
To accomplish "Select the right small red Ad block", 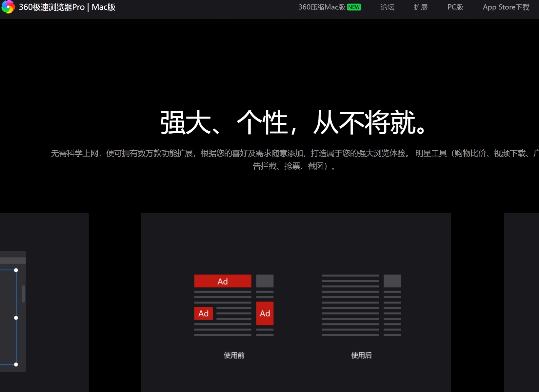I will [265, 313].
